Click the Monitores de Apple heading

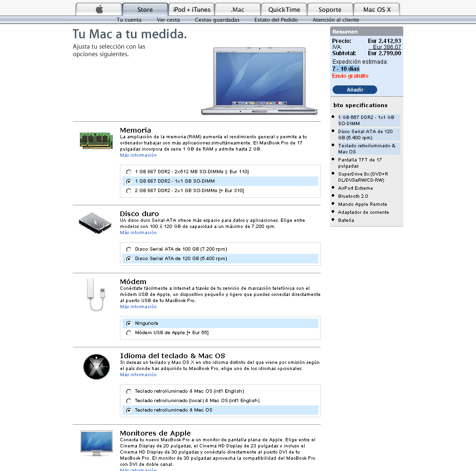(155, 433)
